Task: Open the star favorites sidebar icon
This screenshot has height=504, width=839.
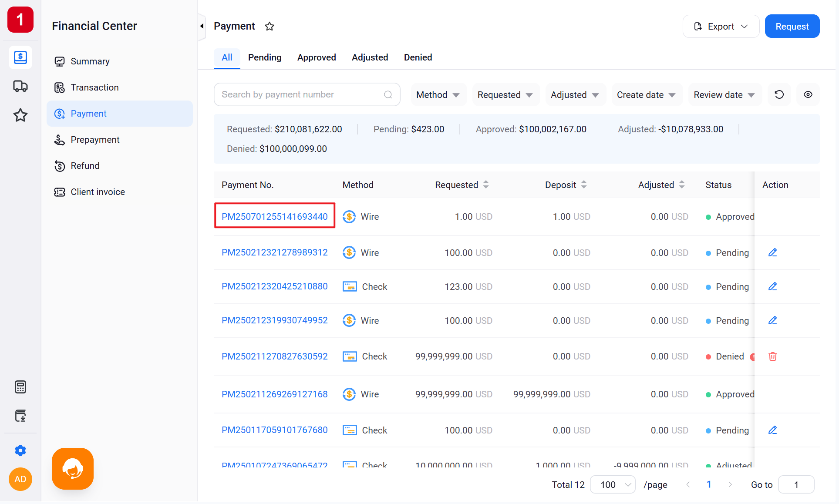Action: [x=20, y=115]
